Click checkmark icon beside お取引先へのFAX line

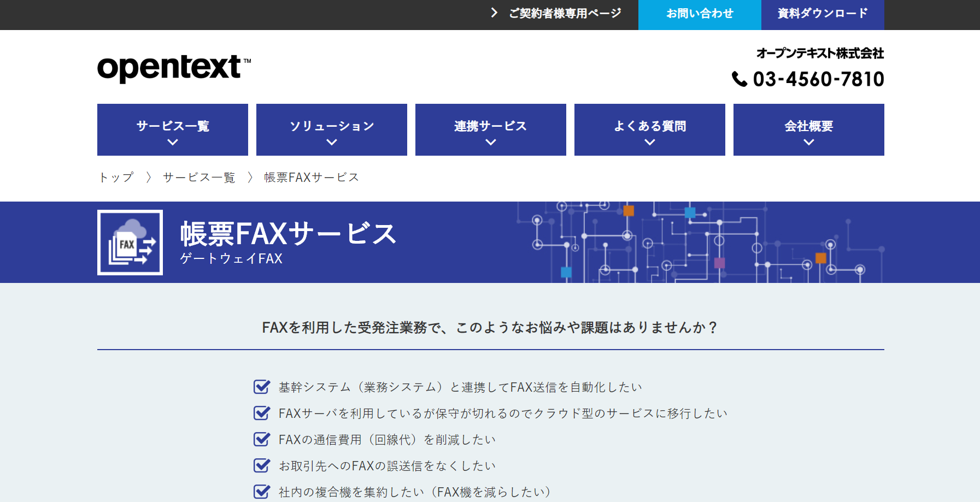[x=262, y=465]
